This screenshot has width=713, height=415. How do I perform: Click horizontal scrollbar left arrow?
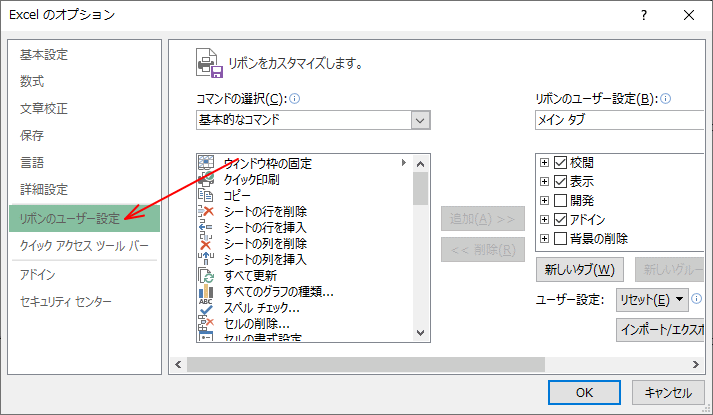pyautogui.click(x=178, y=364)
